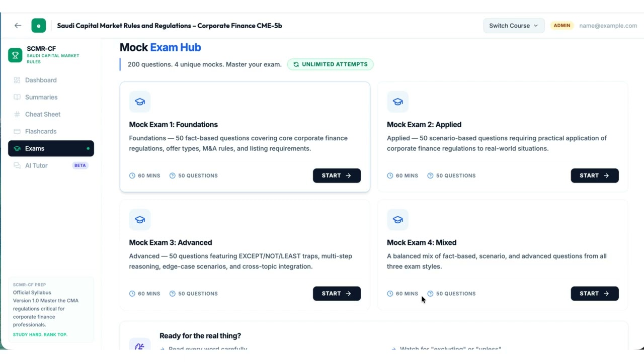Click the back arrow icon
The width and height of the screenshot is (644, 362).
point(18,26)
